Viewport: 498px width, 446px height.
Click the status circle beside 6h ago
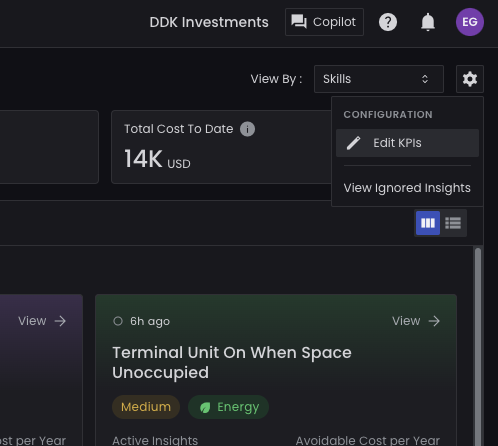click(x=118, y=321)
